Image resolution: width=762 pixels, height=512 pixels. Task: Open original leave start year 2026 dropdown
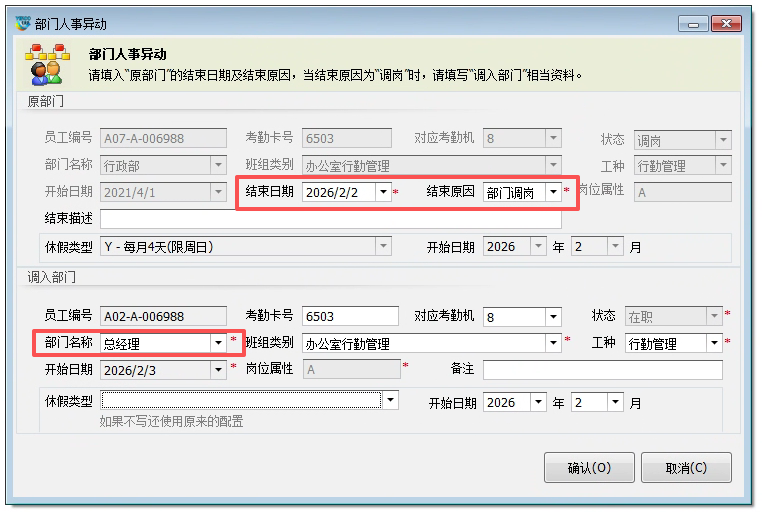[538, 246]
